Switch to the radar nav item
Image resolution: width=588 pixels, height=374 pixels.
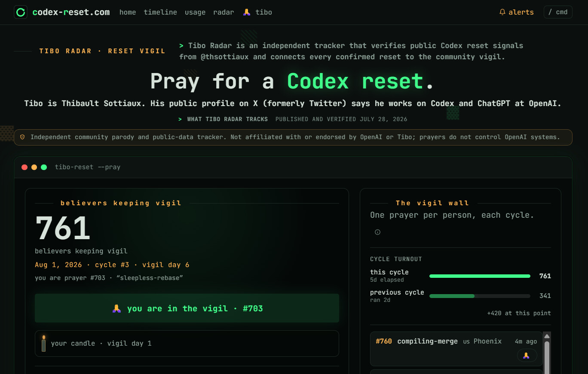[x=224, y=12]
